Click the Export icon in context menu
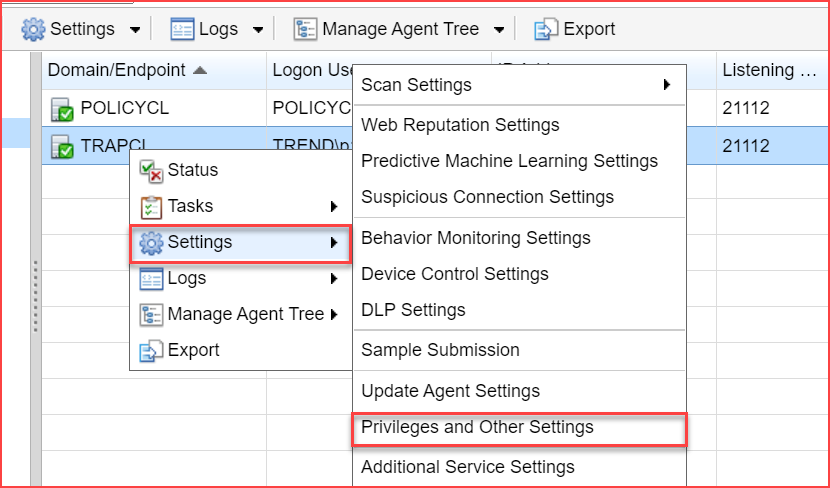 click(151, 350)
